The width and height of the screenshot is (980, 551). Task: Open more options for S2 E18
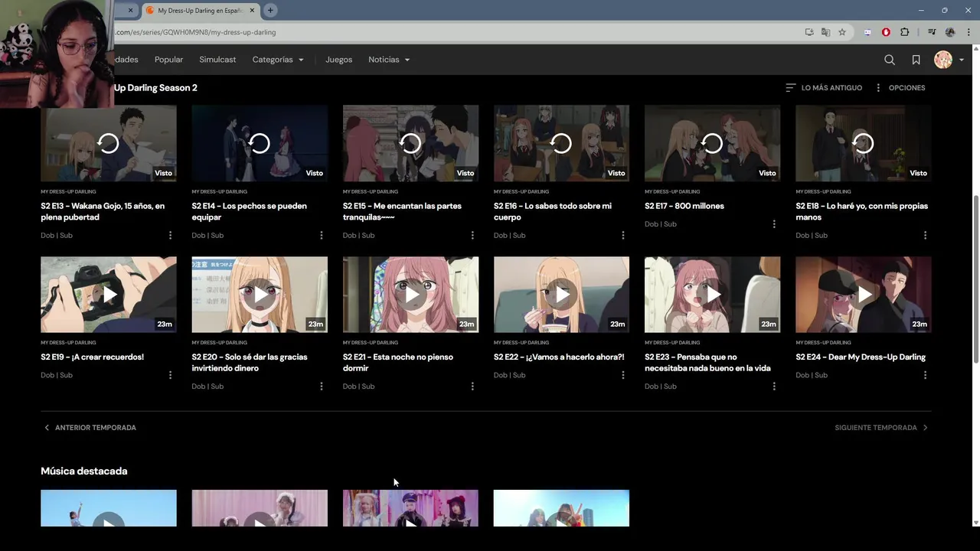click(925, 236)
